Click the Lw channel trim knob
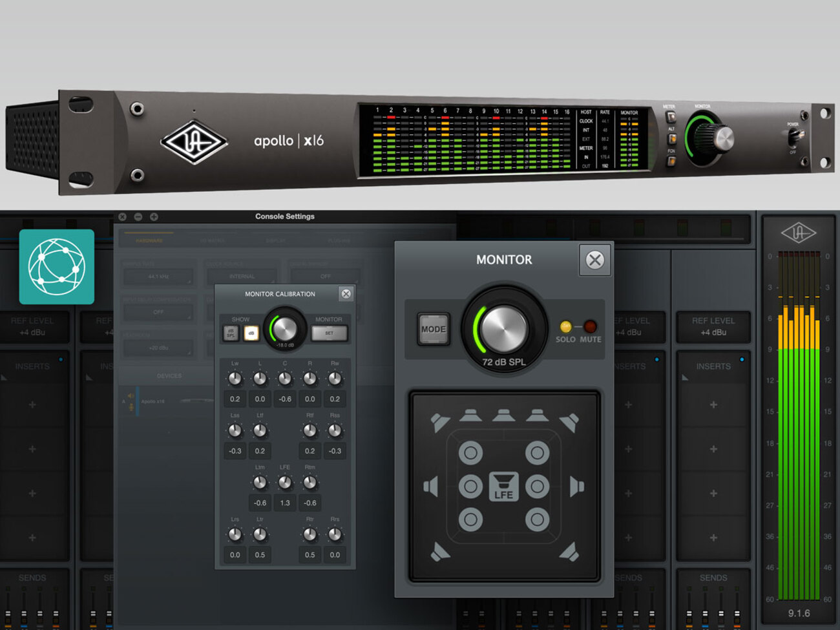 point(235,379)
